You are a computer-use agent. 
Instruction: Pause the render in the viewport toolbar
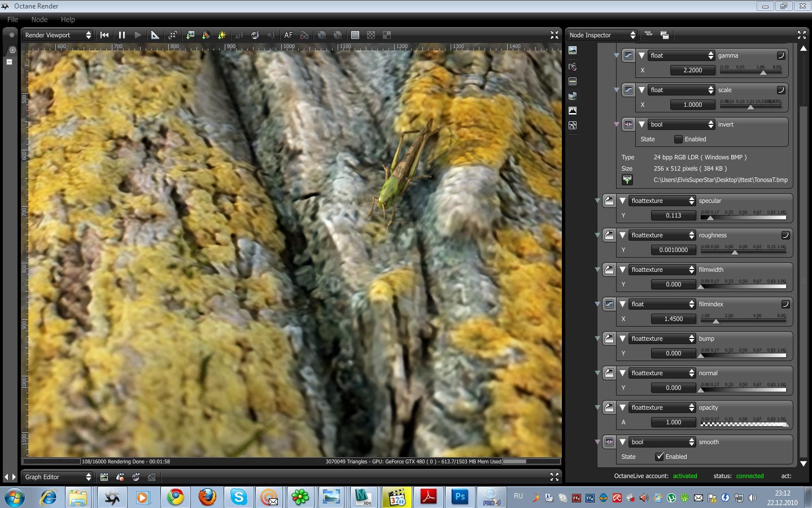121,35
